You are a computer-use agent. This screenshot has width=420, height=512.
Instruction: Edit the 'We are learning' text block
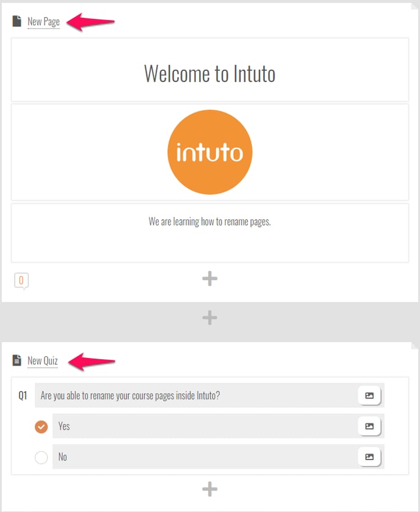coord(210,233)
